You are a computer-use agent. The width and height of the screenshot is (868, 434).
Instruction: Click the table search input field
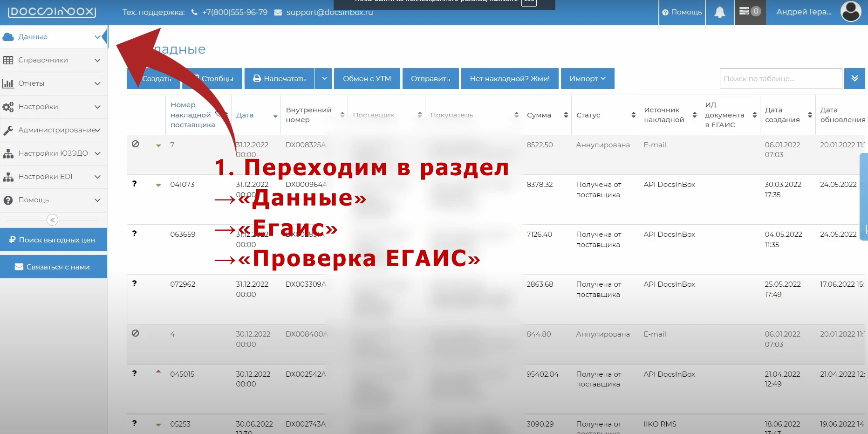tap(780, 79)
